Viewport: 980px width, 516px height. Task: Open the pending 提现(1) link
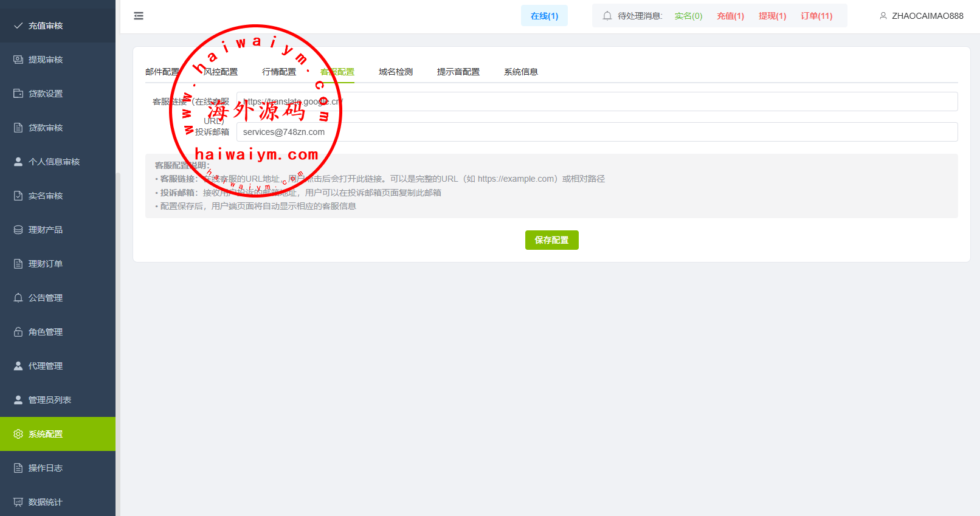(772, 16)
